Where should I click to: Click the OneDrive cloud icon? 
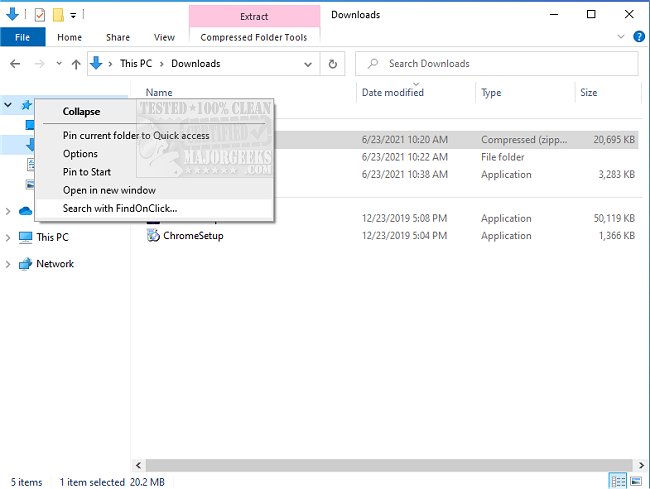pos(25,211)
